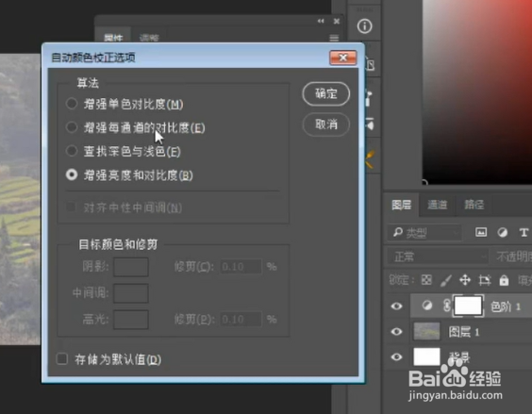Open the 高光 color swatch

point(130,320)
